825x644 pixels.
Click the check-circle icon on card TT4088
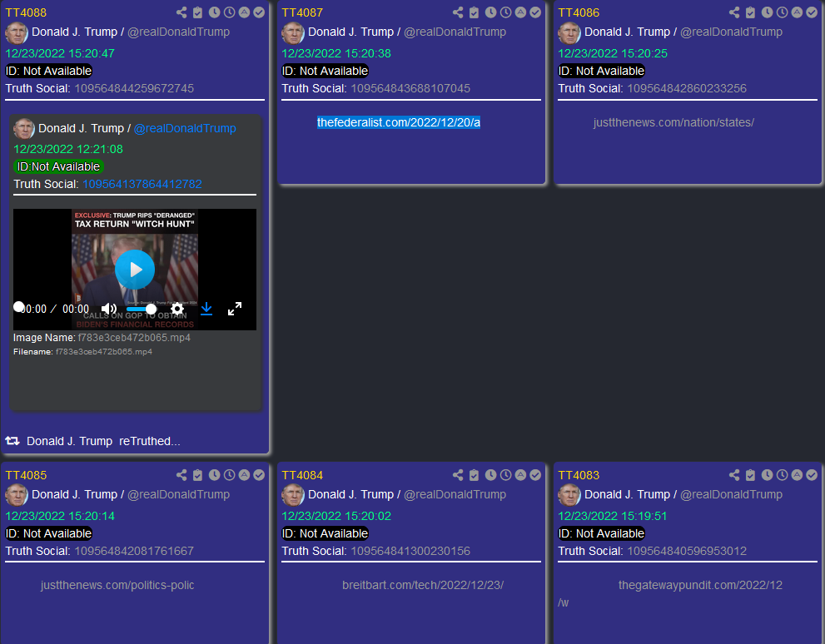tap(259, 12)
